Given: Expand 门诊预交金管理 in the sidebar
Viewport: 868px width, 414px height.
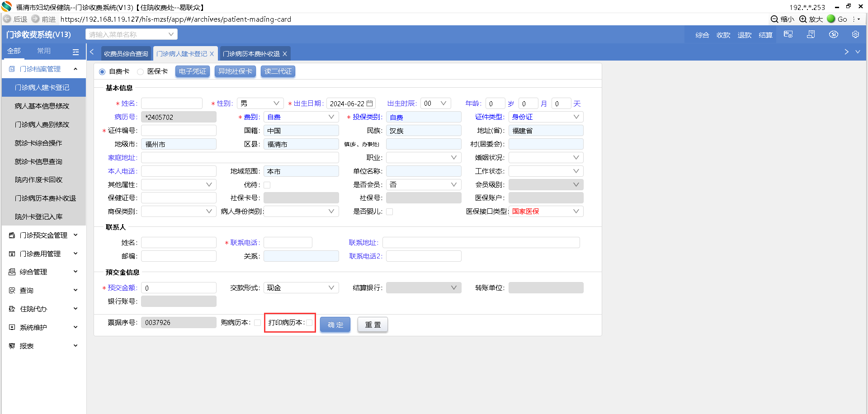Looking at the screenshot, I should [43, 235].
